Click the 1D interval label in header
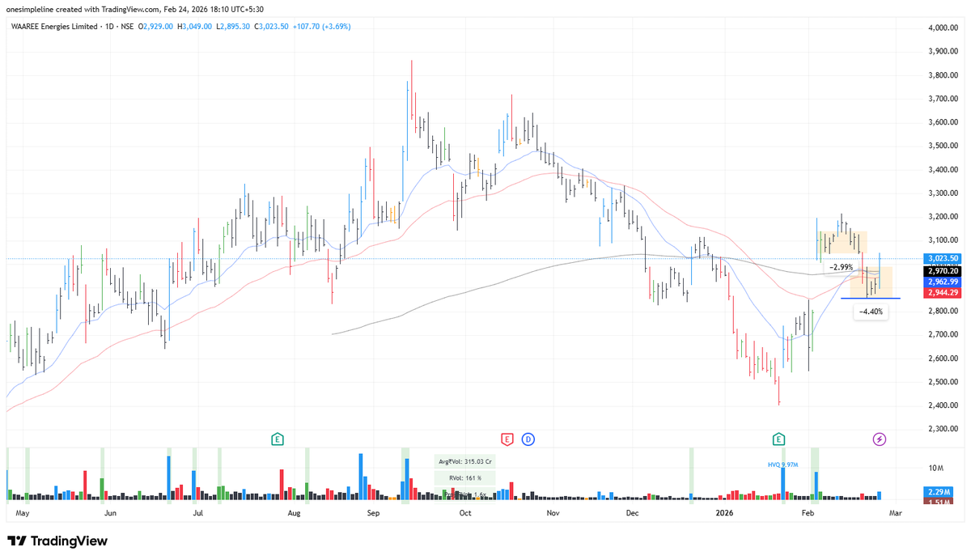This screenshot has height=560, width=971. click(108, 27)
